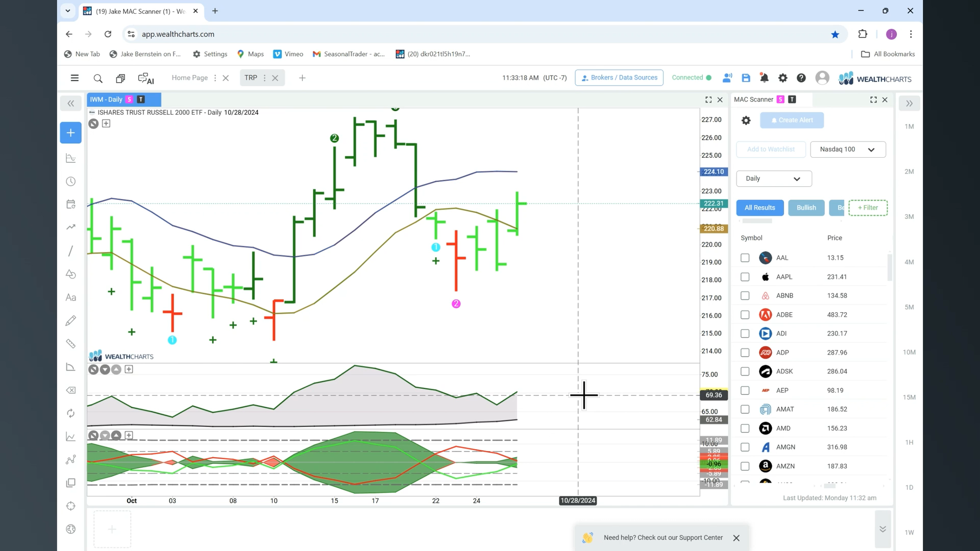Select the 15M interval on right sidebar
Screen dimensions: 980x551
tap(909, 397)
